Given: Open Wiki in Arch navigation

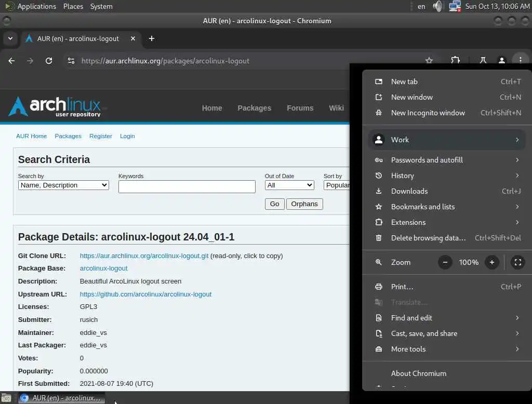Looking at the screenshot, I should click(336, 108).
